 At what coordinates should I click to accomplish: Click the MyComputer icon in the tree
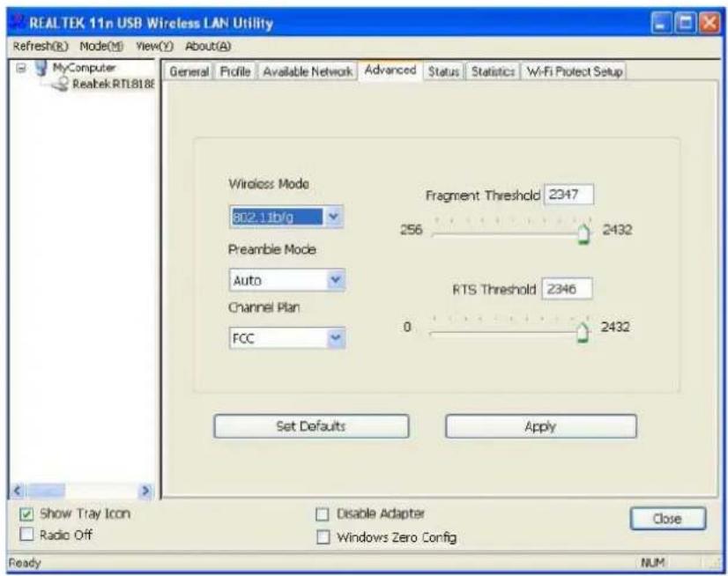[x=41, y=68]
